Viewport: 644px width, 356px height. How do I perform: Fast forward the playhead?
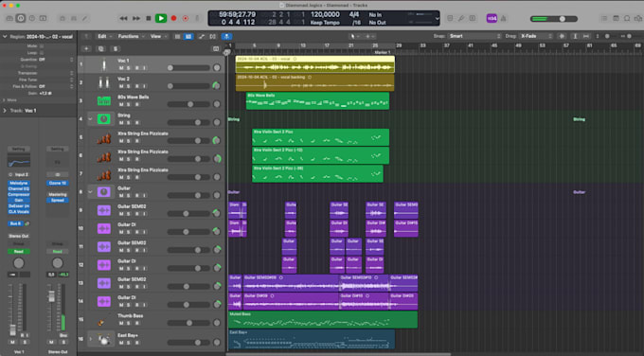136,18
